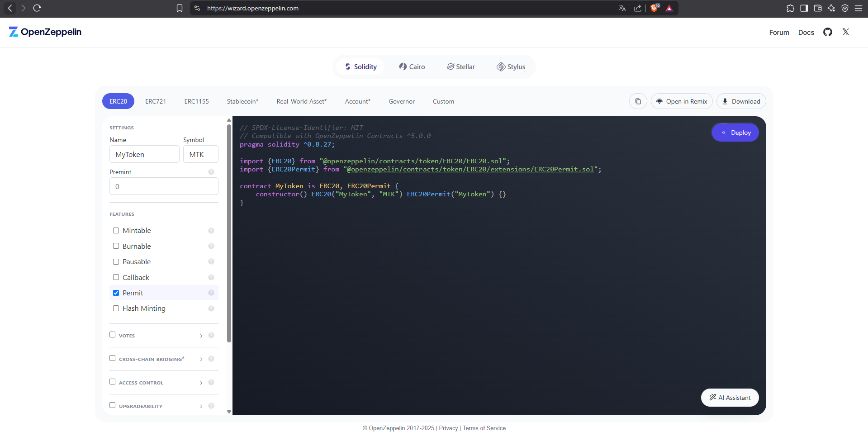Copy the contract code with the clipboard icon
868x446 pixels.
[638, 101]
